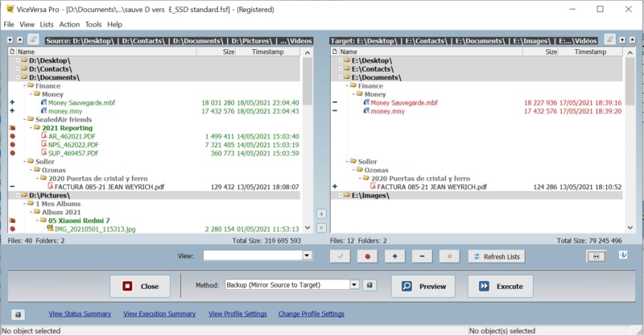Viewport: 644px width, 335px height.
Task: Click the ViceVersa Pro app icon in title bar
Action: 10,9
